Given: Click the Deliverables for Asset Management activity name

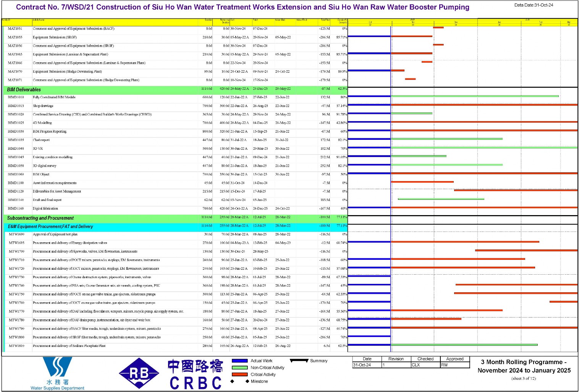Looking at the screenshot, I should pos(57,191).
